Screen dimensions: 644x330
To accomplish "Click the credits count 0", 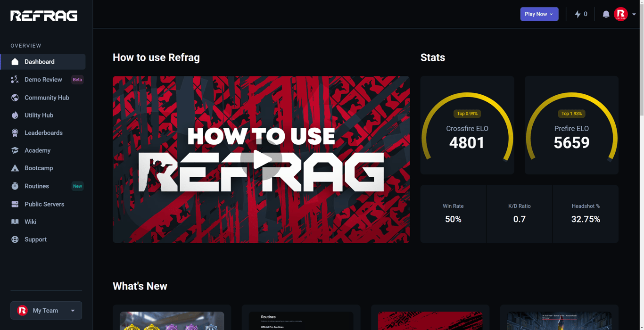I will [586, 14].
